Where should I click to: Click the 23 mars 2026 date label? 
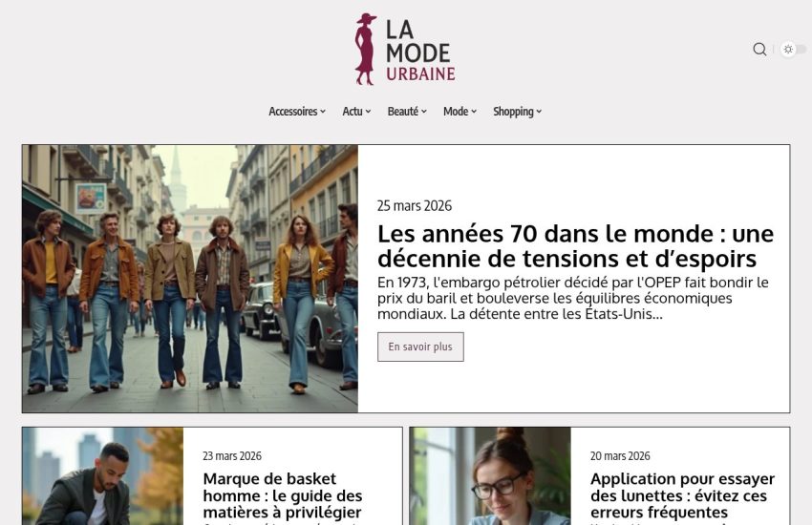coord(232,456)
